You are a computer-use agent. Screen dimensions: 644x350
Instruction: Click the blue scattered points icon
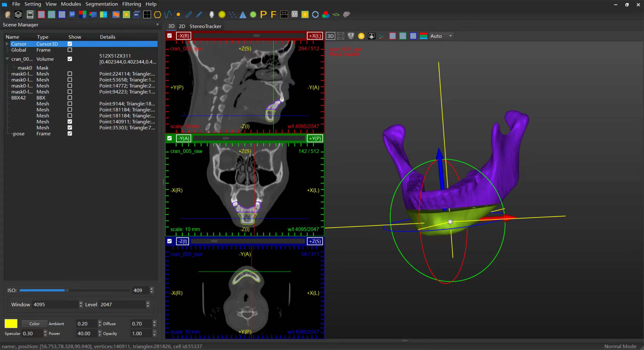coord(232,15)
